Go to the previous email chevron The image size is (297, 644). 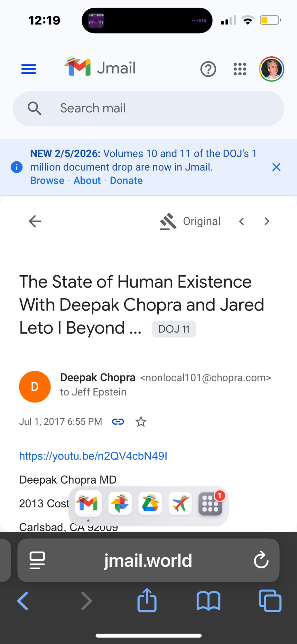[x=242, y=221]
